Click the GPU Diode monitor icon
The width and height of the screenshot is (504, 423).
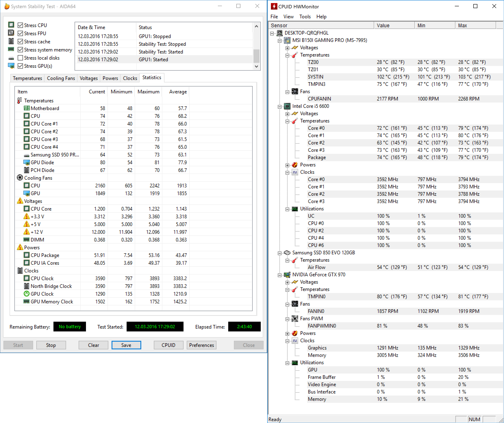coord(27,163)
